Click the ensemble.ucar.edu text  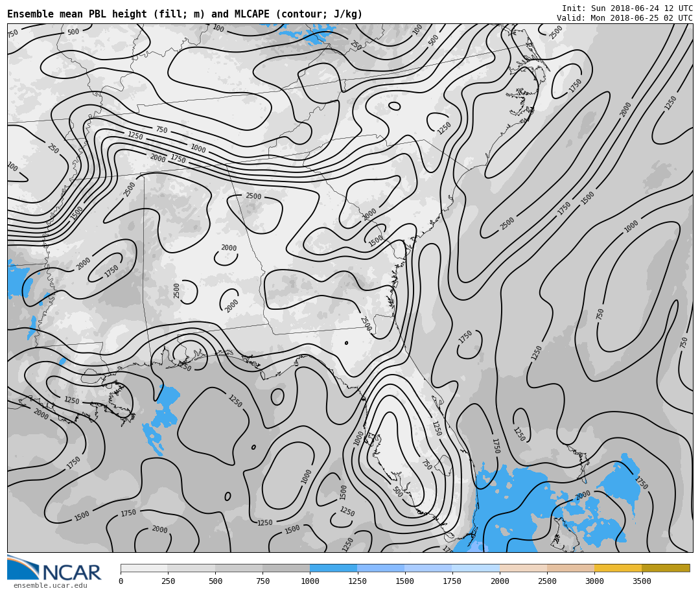(51, 585)
